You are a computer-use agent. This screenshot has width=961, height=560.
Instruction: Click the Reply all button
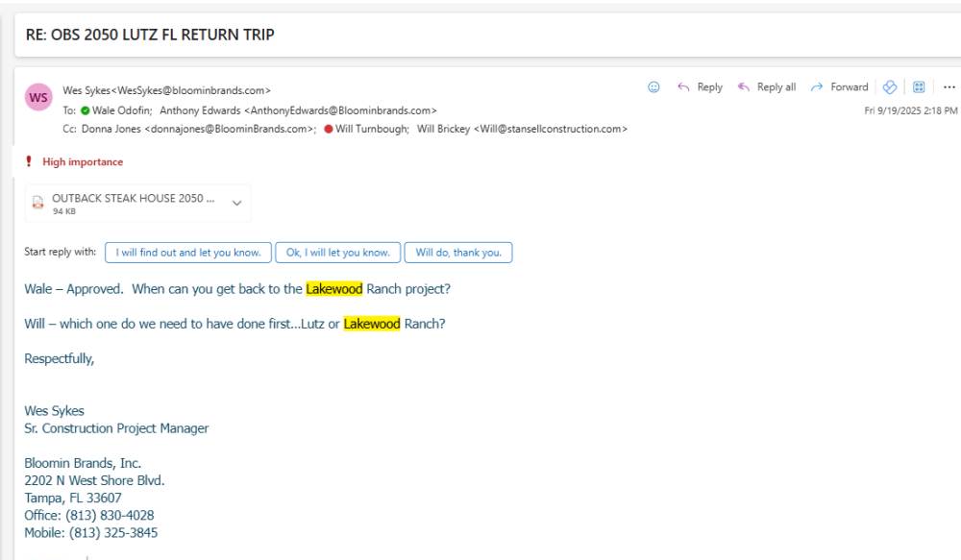pos(767,87)
